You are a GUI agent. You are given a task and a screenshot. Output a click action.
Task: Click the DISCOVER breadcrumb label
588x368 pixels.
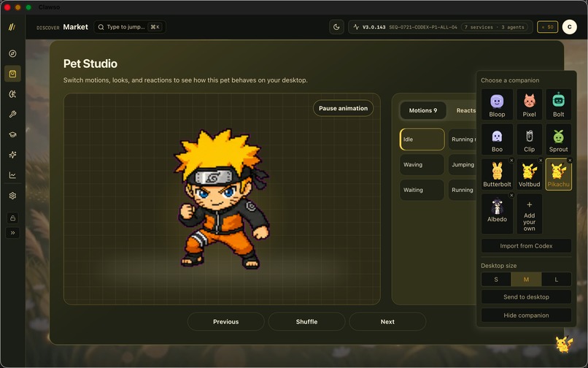tap(48, 28)
